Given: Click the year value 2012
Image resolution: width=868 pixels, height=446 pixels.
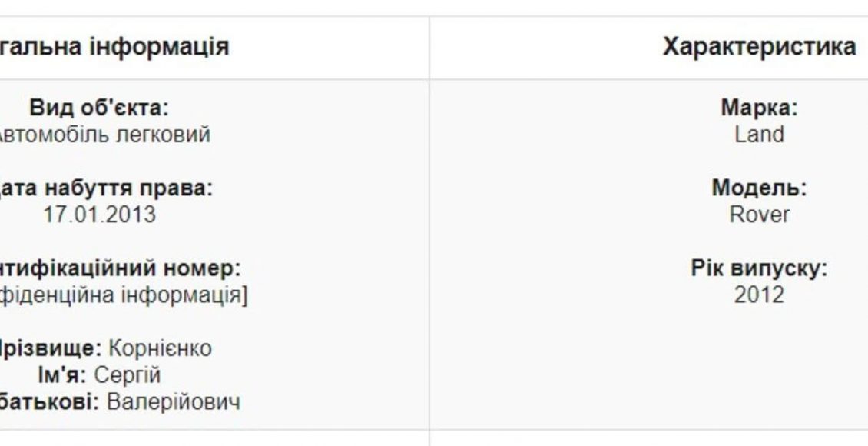Looking at the screenshot, I should tap(759, 295).
